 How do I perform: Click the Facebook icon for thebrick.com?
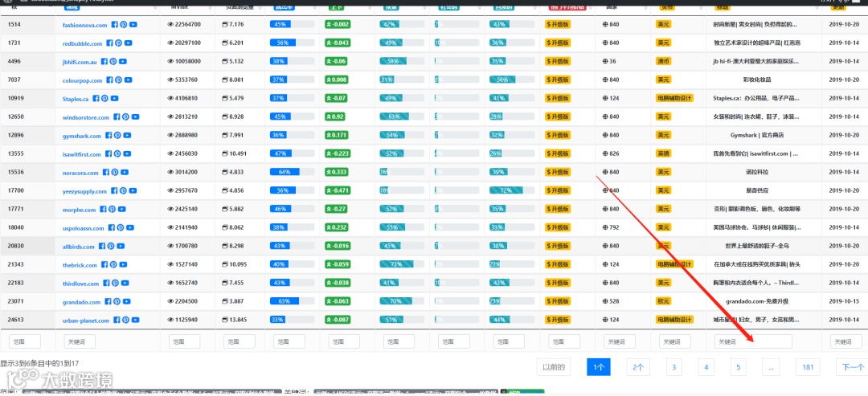(x=105, y=265)
